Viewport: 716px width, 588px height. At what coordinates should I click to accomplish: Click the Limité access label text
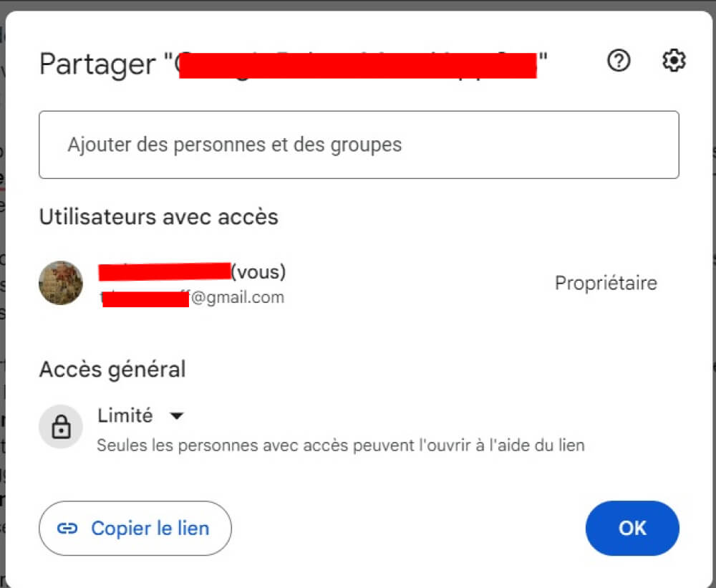[x=125, y=415]
